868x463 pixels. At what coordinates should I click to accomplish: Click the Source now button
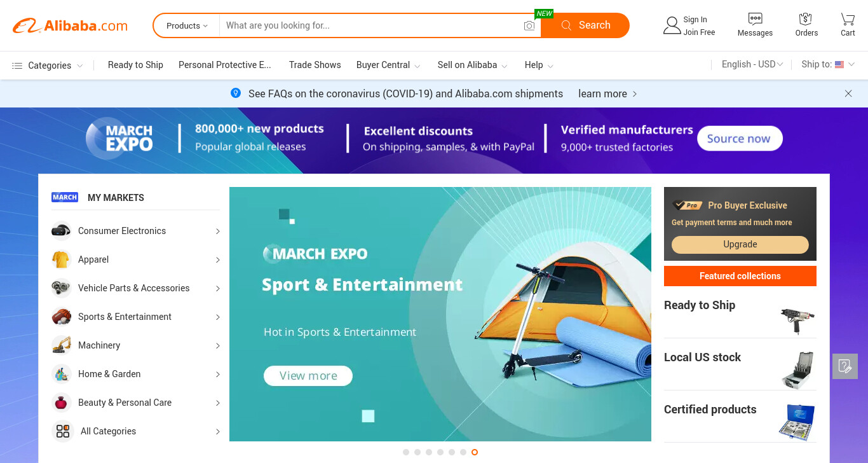(x=740, y=139)
